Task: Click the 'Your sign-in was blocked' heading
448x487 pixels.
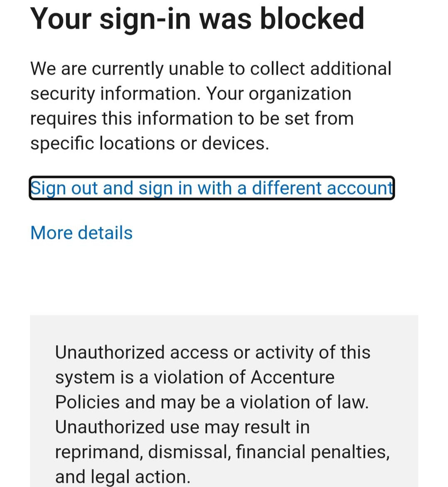Action: [x=197, y=19]
